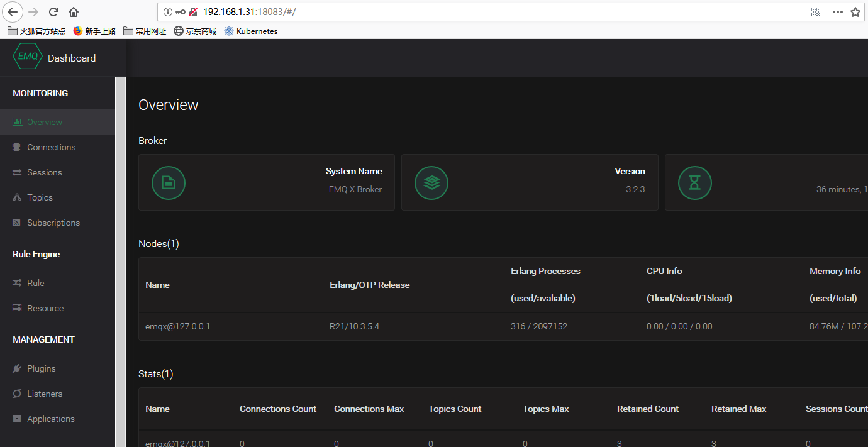The width and height of the screenshot is (868, 447).
Task: Click the Connections Max column header
Action: pos(369,409)
